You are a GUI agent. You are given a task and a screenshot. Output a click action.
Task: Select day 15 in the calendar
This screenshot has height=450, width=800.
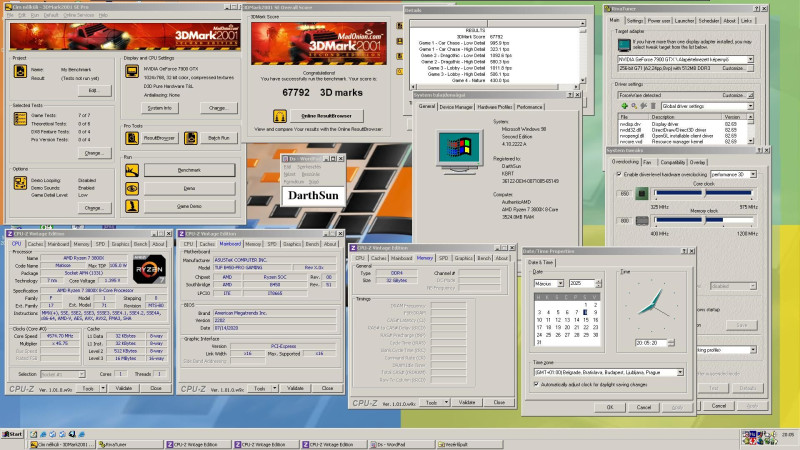click(586, 320)
